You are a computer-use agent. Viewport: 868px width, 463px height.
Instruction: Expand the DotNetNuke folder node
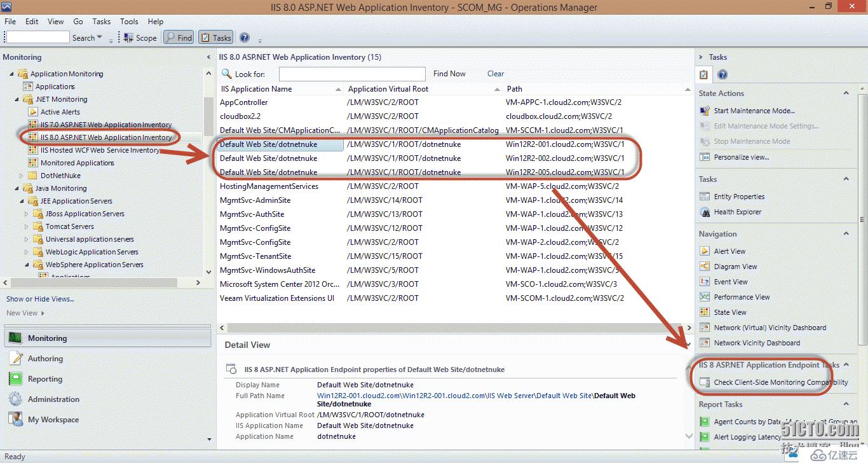[x=22, y=176]
